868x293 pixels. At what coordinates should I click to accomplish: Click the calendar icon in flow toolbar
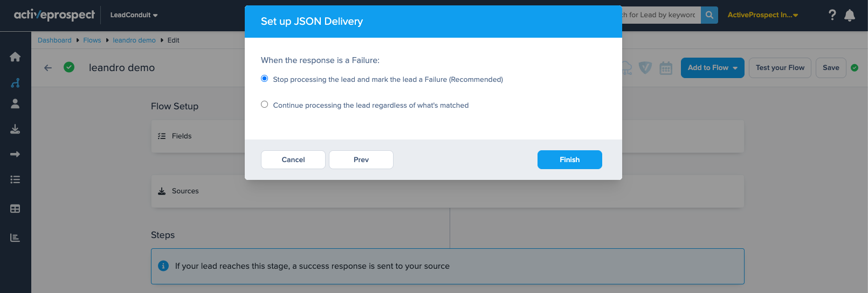click(x=666, y=68)
